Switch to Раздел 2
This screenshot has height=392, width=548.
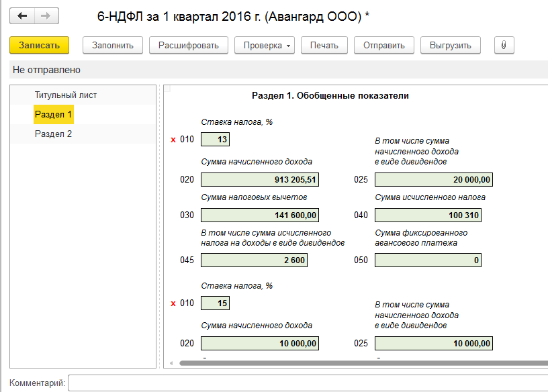tap(54, 134)
